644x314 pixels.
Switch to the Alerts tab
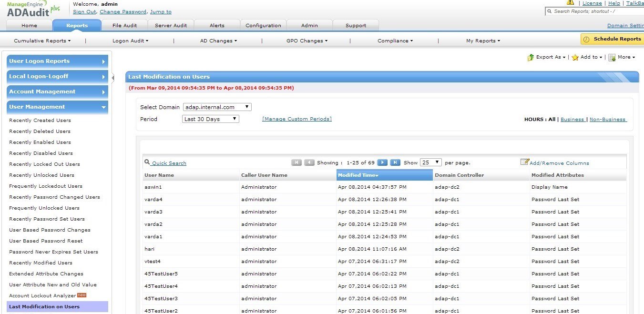[x=217, y=25]
